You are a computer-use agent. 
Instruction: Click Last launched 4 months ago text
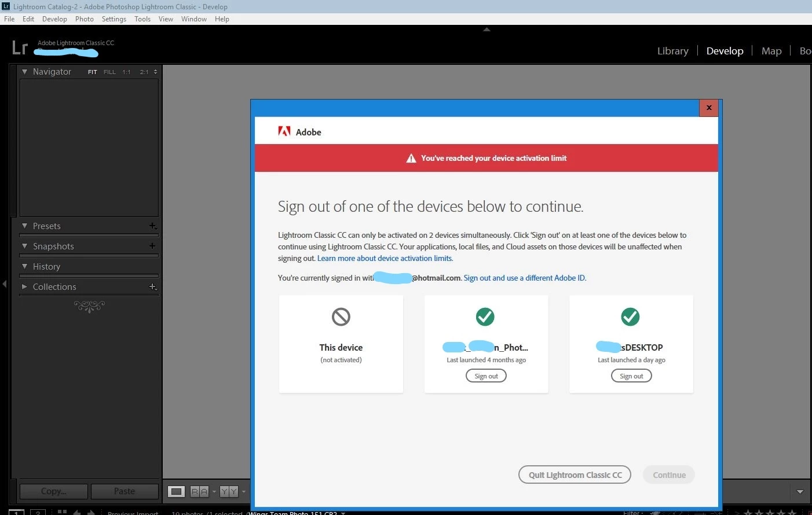tap(486, 360)
